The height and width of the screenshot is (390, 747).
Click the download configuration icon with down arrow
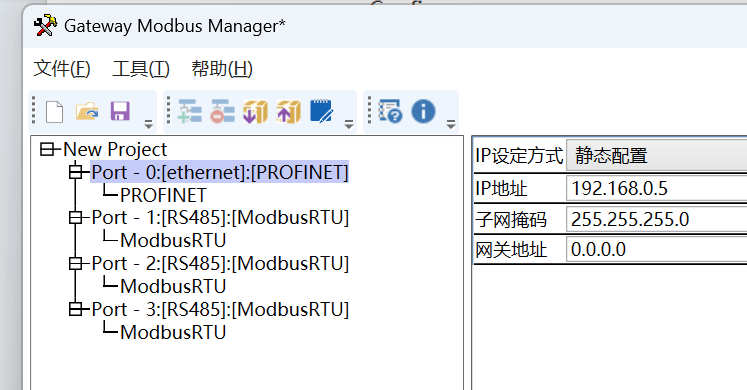pos(255,111)
